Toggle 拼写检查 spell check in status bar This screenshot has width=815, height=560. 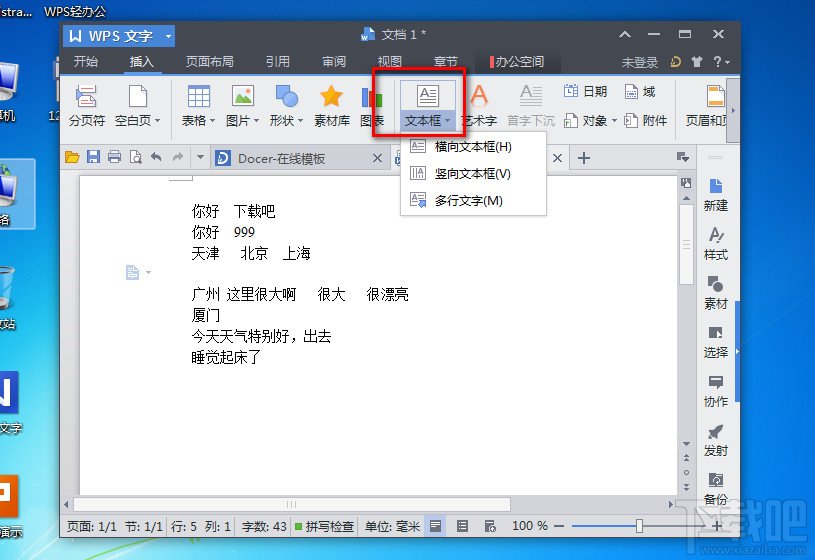324,527
